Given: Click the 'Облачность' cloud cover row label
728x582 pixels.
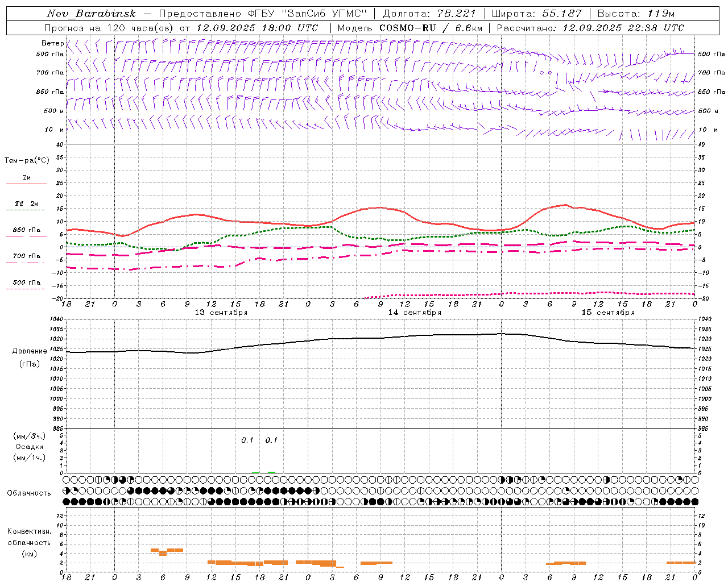Looking at the screenshot, I should tap(29, 493).
